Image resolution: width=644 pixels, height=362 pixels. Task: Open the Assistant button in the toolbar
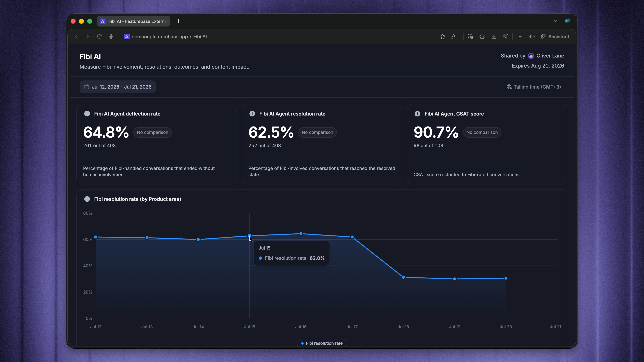click(x=555, y=36)
